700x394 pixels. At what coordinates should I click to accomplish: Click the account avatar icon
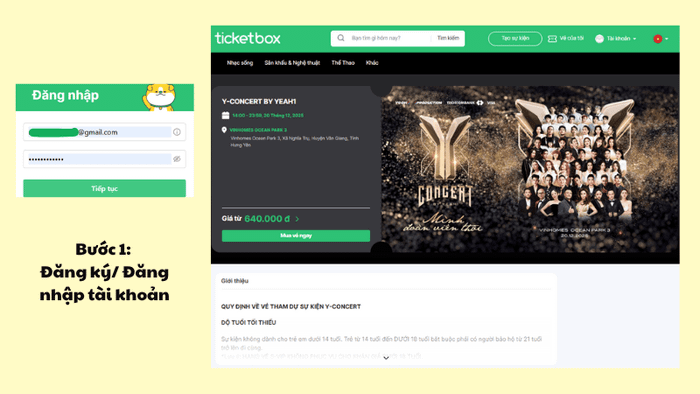coord(600,39)
